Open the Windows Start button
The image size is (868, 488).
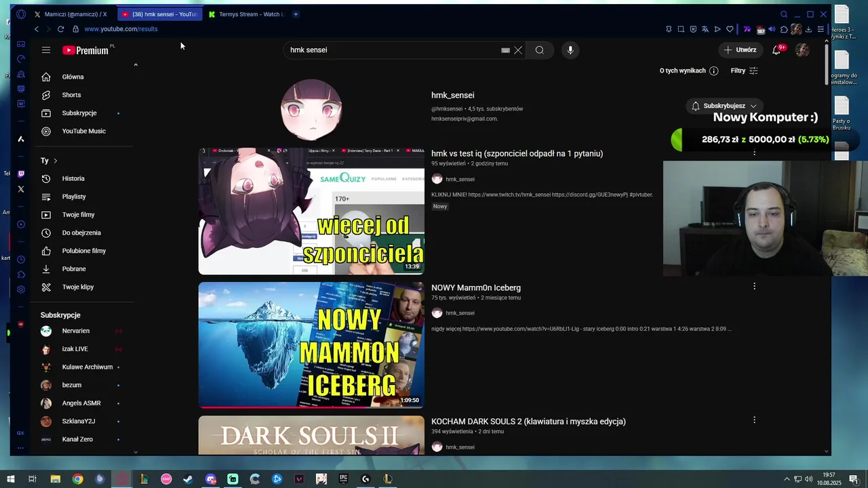click(10, 479)
